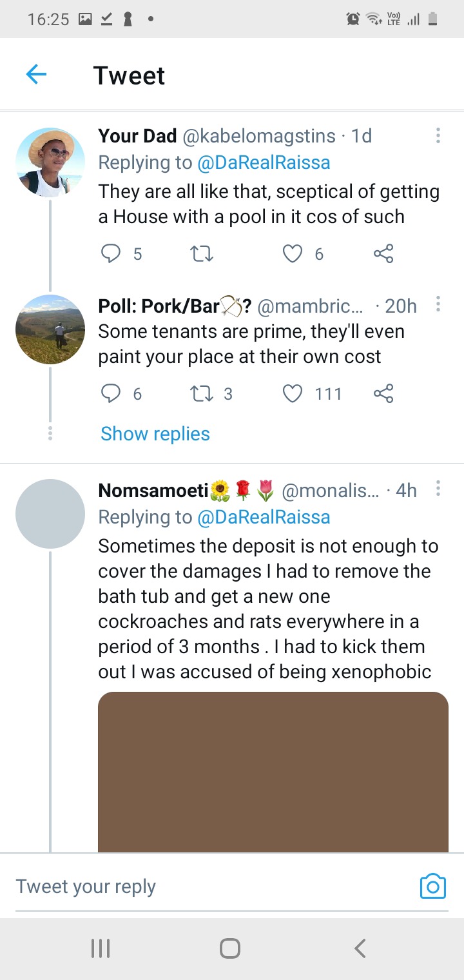Open @DaRealRaissa link in Nomsamoeti's tweet
Image resolution: width=464 pixels, height=980 pixels.
coord(264,517)
